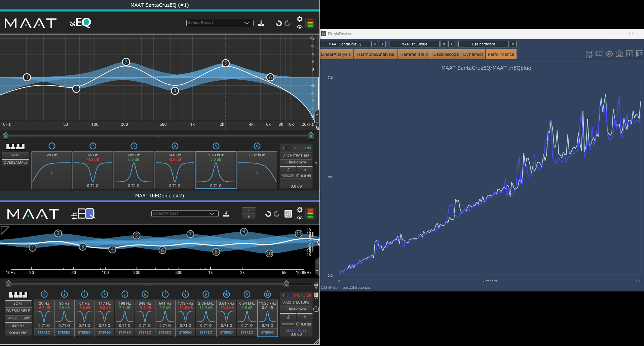Undo last change in SantaCruzEQ
Image resolution: width=644 pixels, height=346 pixels.
278,23
